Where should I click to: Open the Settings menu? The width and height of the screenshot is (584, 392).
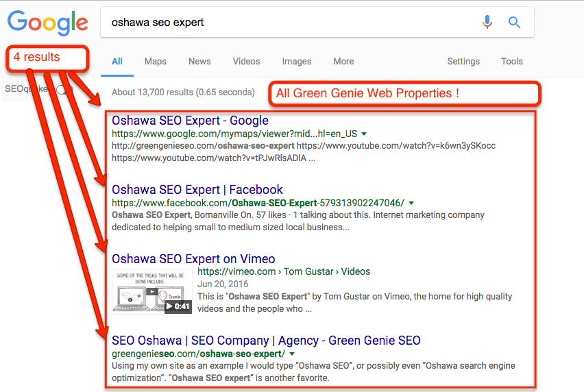click(x=463, y=62)
